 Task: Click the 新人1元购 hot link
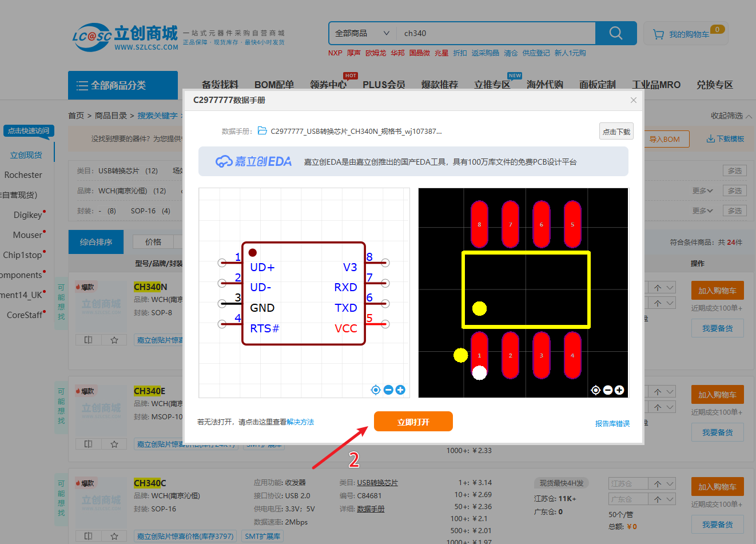(x=570, y=53)
